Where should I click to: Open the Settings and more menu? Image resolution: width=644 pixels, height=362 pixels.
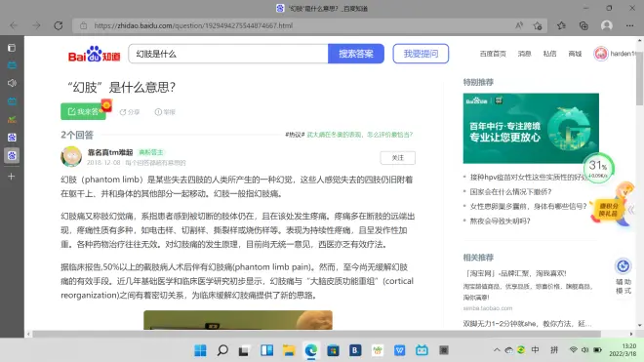629,25
